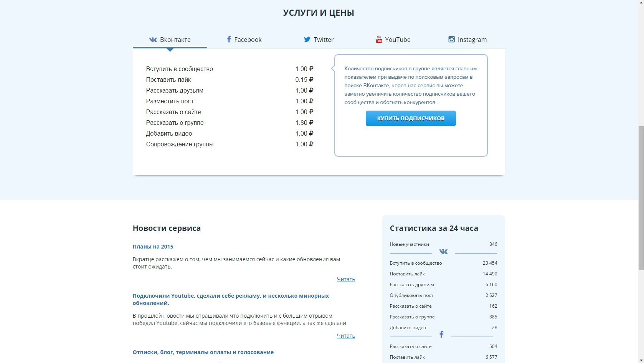Viewport: 644px width, 363px height.
Task: Click Читать link under Планы на 2015
Action: click(346, 279)
